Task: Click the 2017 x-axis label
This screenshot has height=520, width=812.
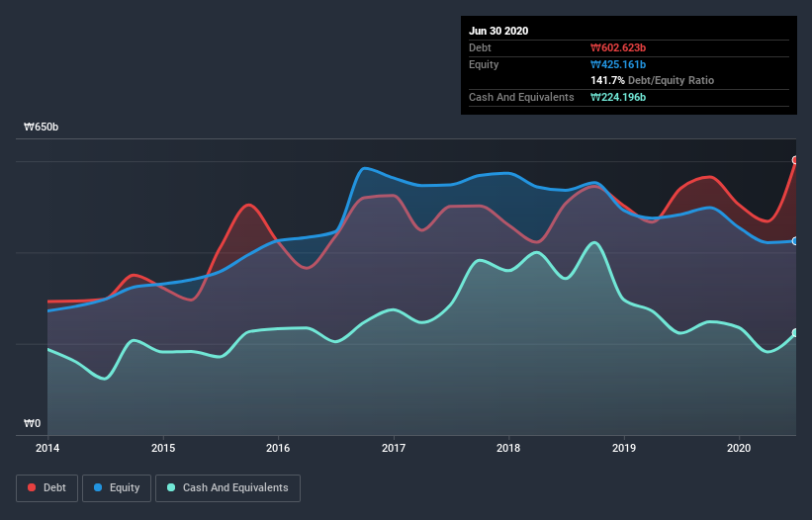Action: tap(394, 448)
